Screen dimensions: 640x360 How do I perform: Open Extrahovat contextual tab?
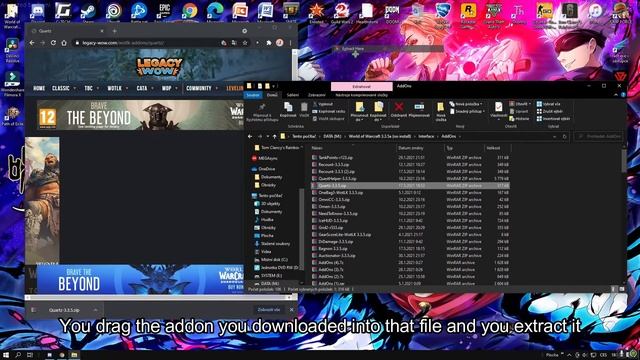[362, 86]
